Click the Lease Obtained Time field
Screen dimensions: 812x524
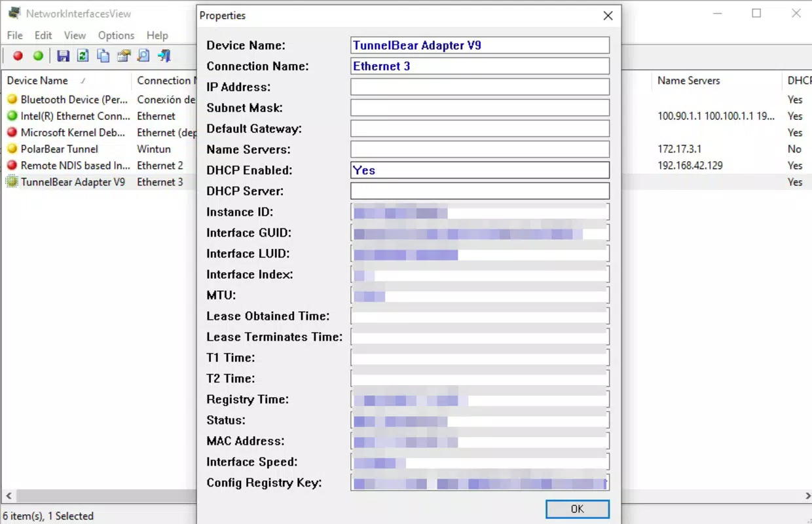(480, 316)
